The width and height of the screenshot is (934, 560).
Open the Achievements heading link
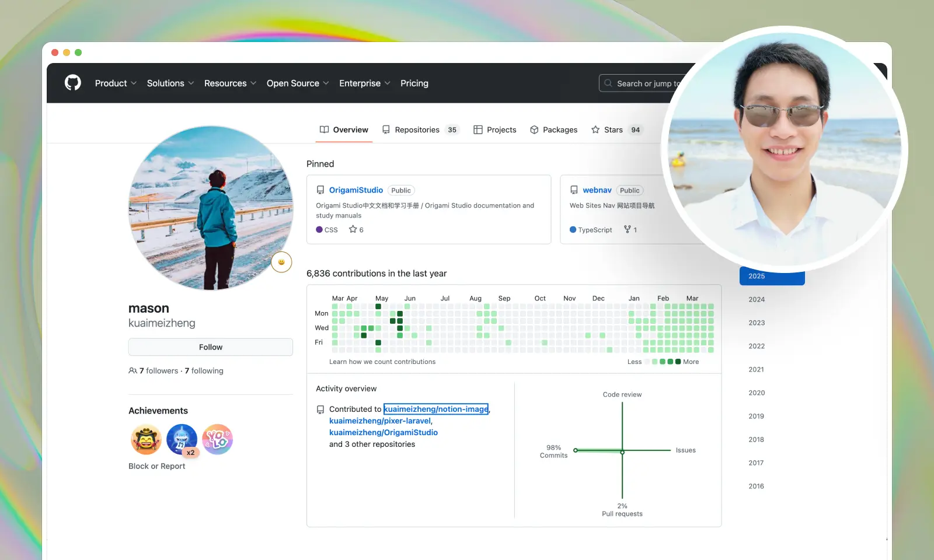[158, 411]
